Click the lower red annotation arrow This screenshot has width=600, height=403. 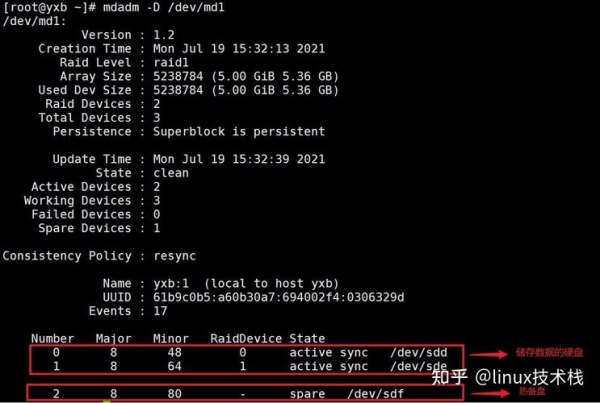click(491, 393)
